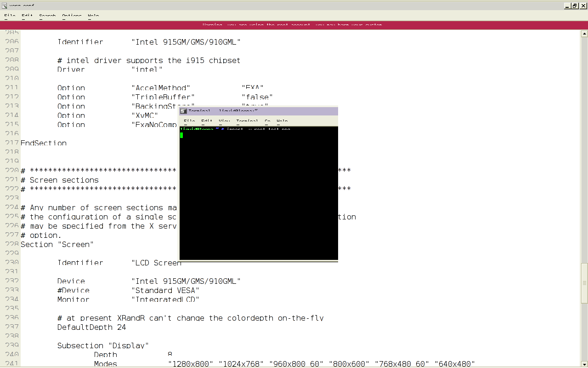This screenshot has width=588, height=368.
Task: Open the Go menu in Terminal
Action: [267, 121]
